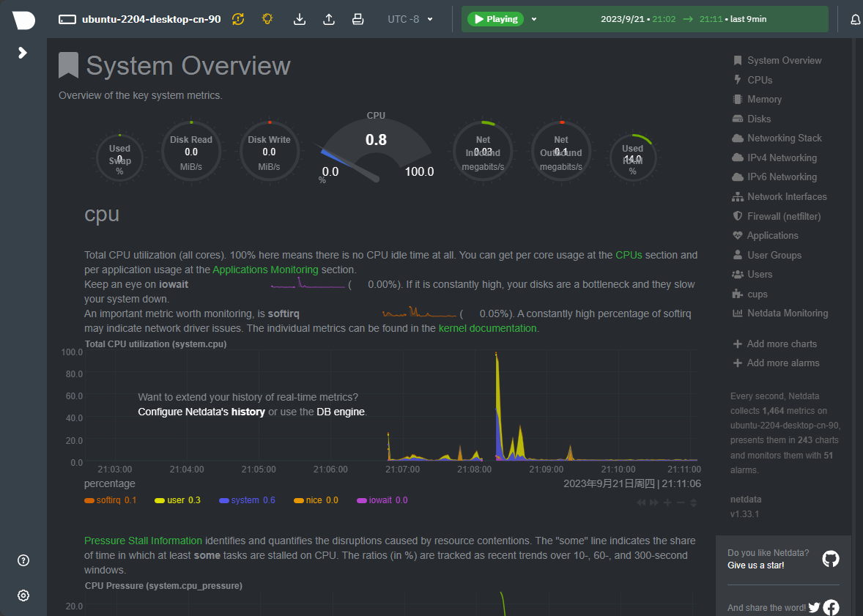863x616 pixels.
Task: Click the Net Inbound gauge
Action: (x=483, y=152)
